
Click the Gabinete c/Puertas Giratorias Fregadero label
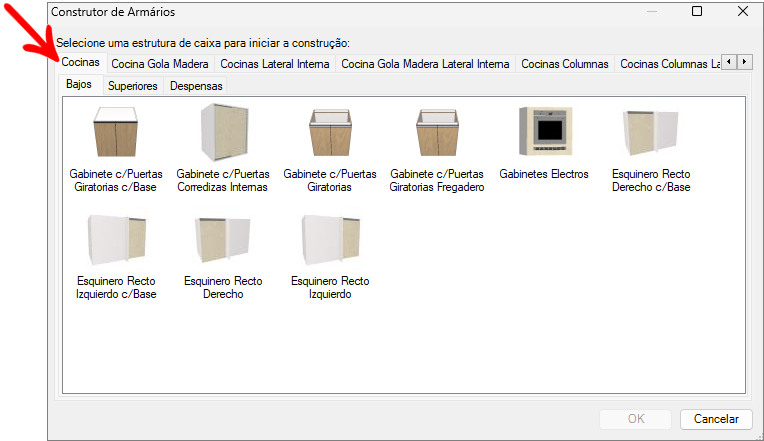tap(437, 180)
